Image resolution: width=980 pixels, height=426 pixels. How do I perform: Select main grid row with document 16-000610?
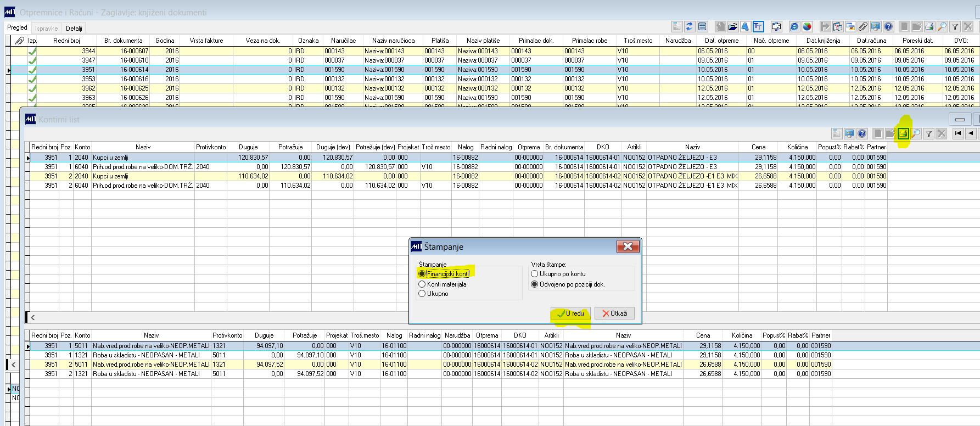494,60
